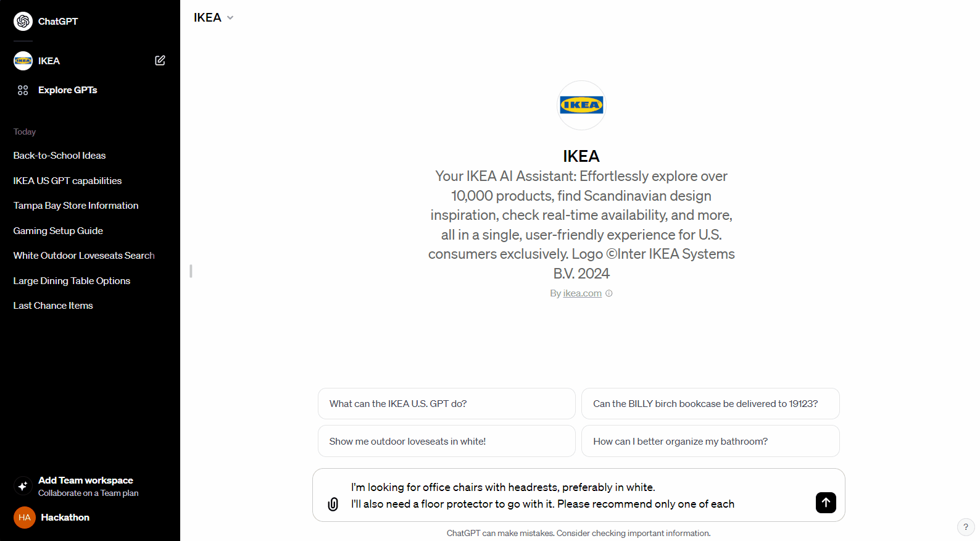This screenshot has height=541, width=980.
Task: Click 'How can I better organize my bathroom?'
Action: [x=710, y=441]
